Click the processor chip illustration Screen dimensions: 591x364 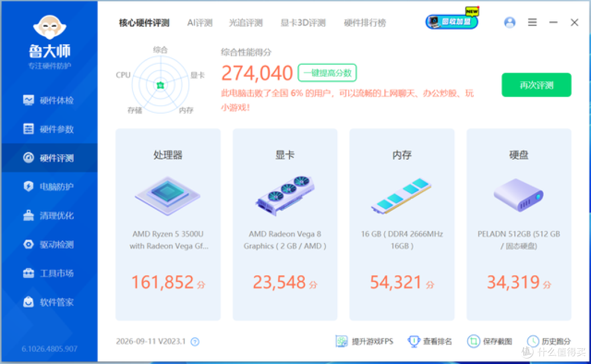click(168, 195)
